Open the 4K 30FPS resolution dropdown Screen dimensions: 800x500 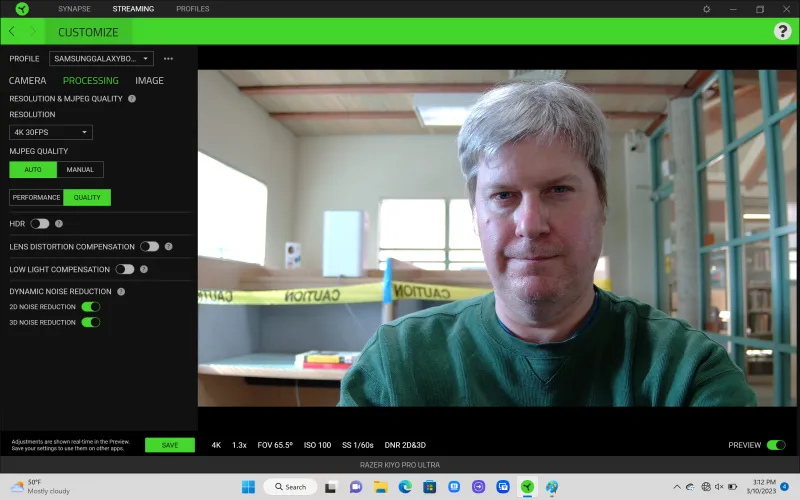(51, 132)
